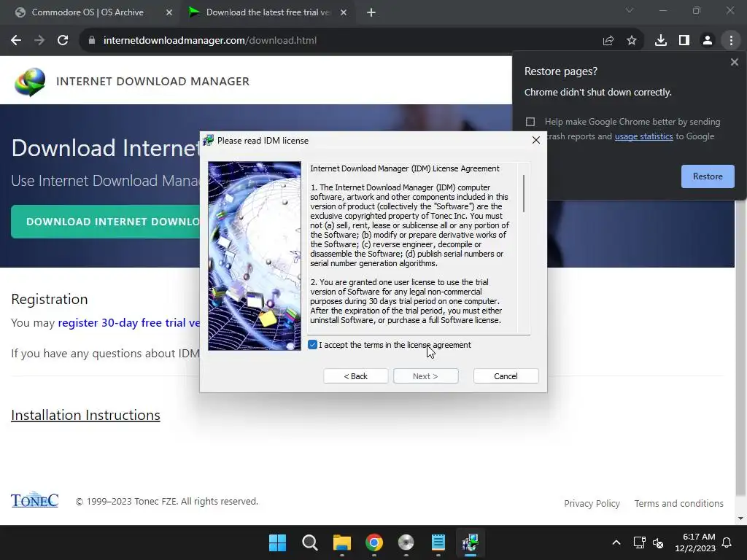Uncheck I accept the terms checkbox
Viewport: 747px width, 560px height.
coord(312,345)
